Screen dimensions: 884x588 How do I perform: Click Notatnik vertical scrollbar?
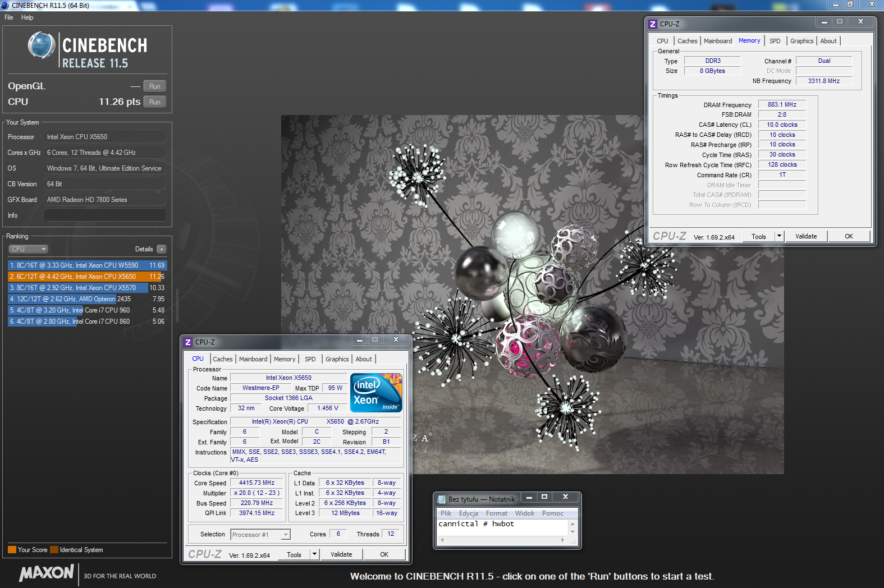pyautogui.click(x=572, y=527)
